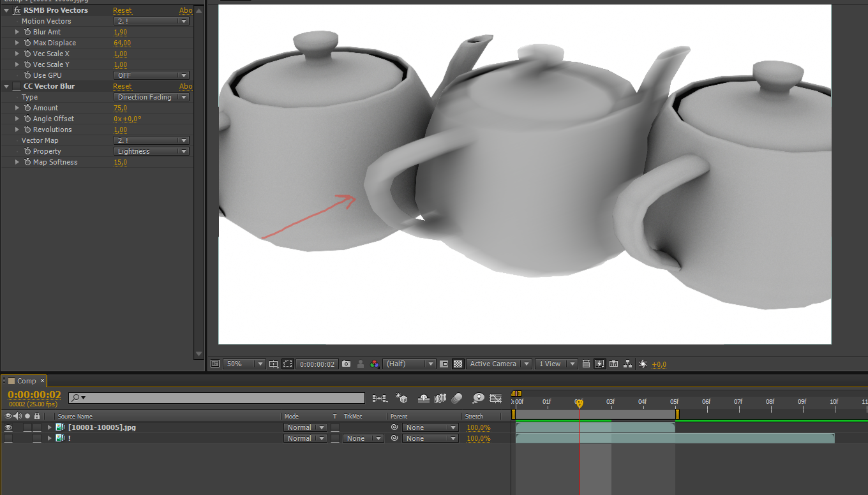
Task: Enable frame blending for the composition
Action: coord(440,398)
